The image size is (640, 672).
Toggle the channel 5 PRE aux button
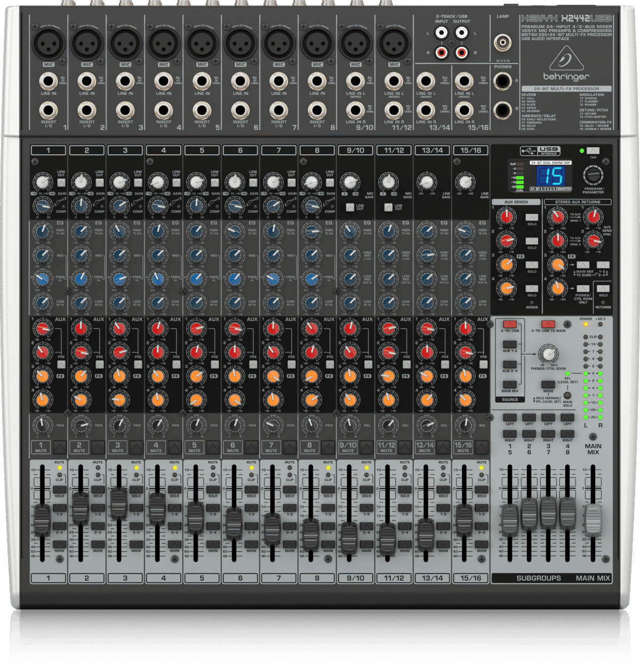point(214,365)
